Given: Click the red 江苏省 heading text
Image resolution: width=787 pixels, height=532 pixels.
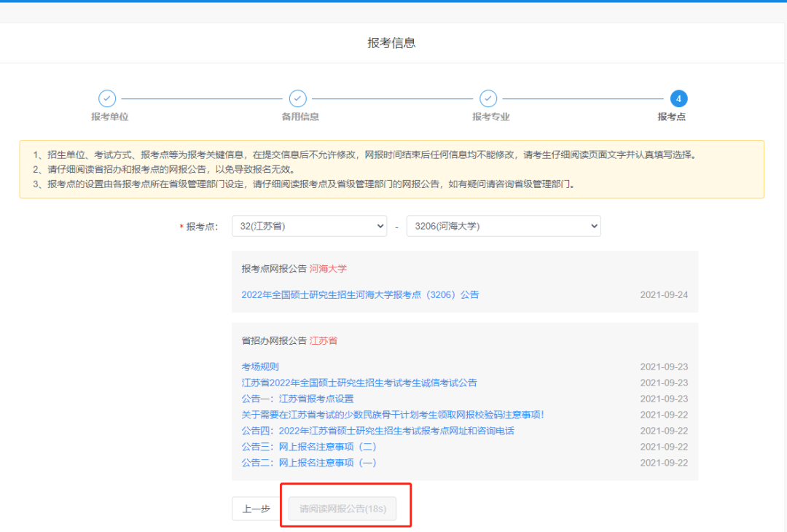Looking at the screenshot, I should (324, 341).
